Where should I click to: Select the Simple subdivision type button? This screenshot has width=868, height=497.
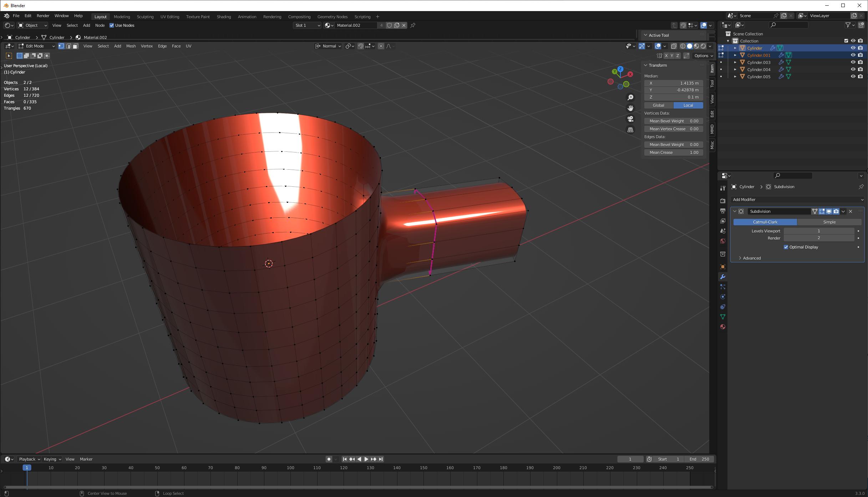(829, 222)
